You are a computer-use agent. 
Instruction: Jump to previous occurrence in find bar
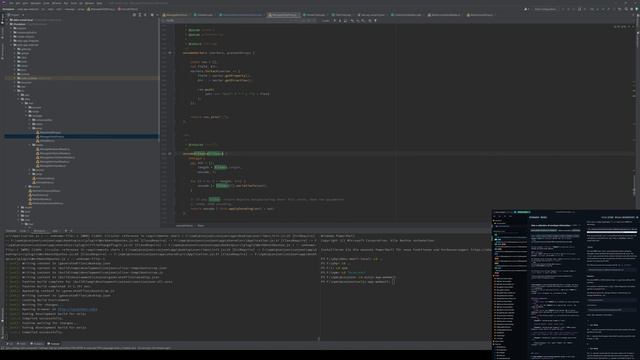[x=335, y=20]
